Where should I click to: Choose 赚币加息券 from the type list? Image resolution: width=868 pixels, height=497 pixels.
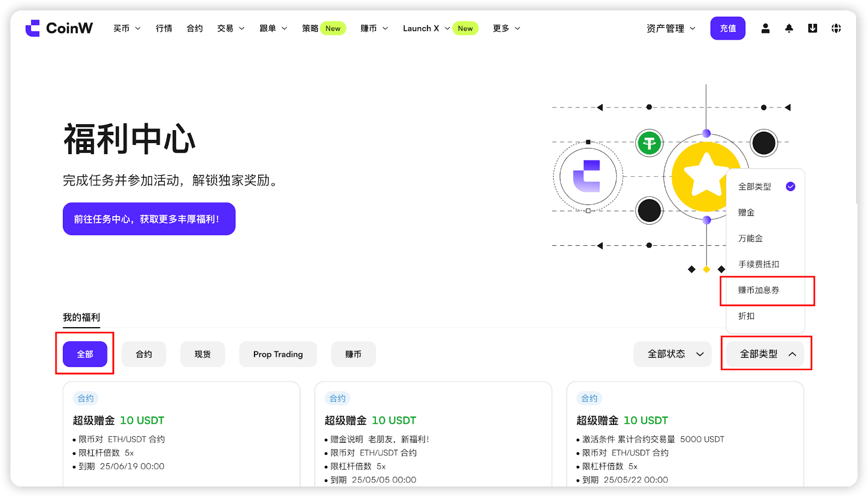765,290
